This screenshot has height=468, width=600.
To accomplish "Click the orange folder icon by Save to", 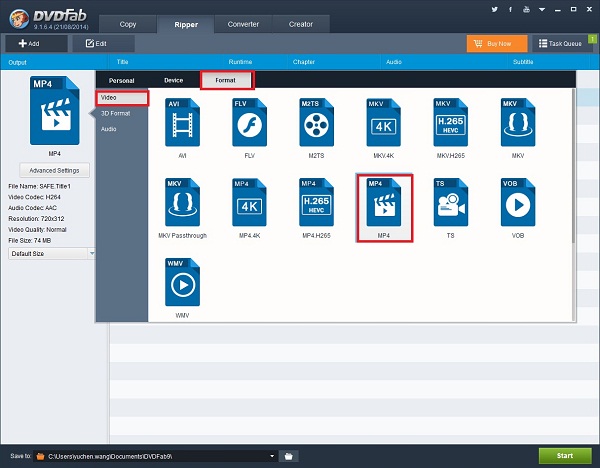I will 40,456.
